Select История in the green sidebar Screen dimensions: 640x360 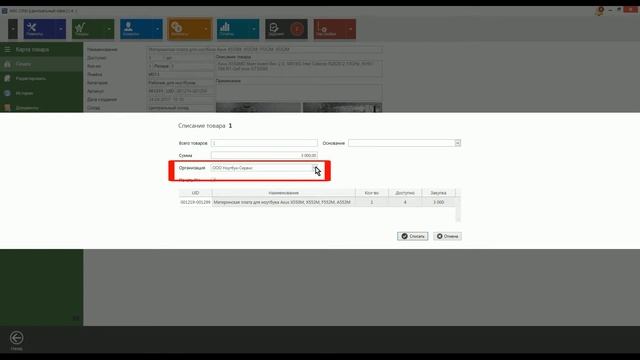click(x=41, y=93)
